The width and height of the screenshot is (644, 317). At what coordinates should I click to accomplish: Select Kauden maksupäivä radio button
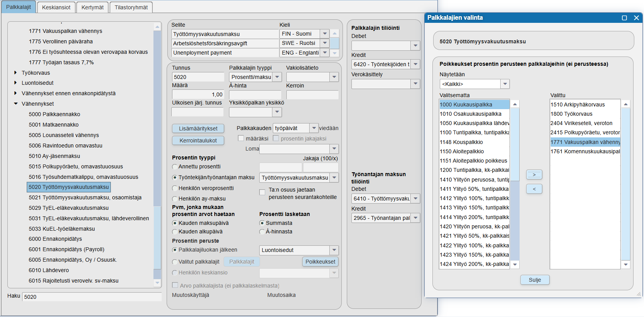pos(175,223)
